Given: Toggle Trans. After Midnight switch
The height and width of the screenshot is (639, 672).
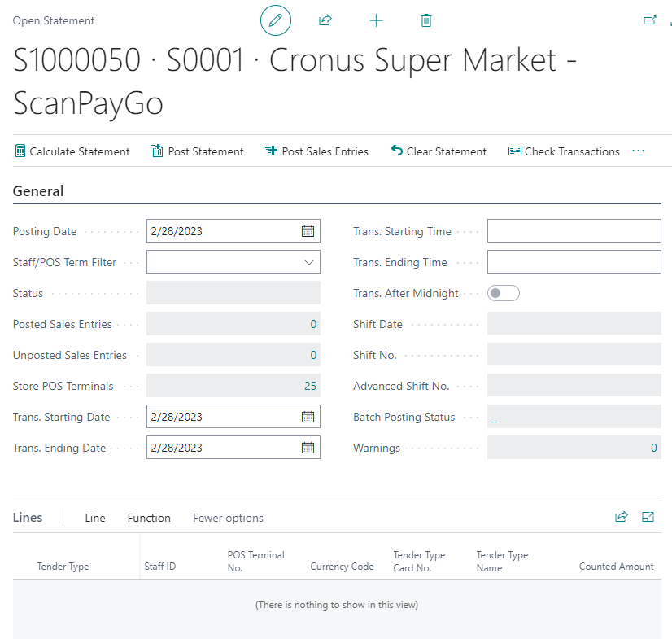Looking at the screenshot, I should click(x=503, y=293).
